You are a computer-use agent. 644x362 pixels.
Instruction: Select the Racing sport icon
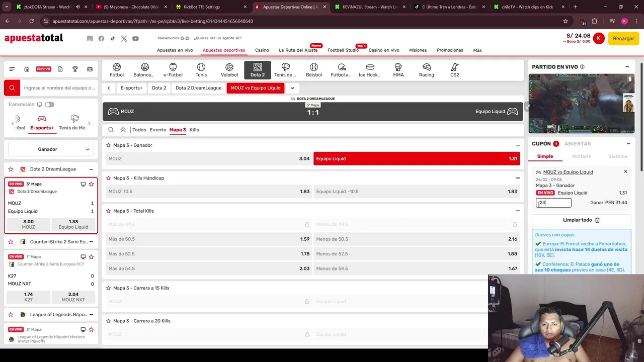pos(427,70)
